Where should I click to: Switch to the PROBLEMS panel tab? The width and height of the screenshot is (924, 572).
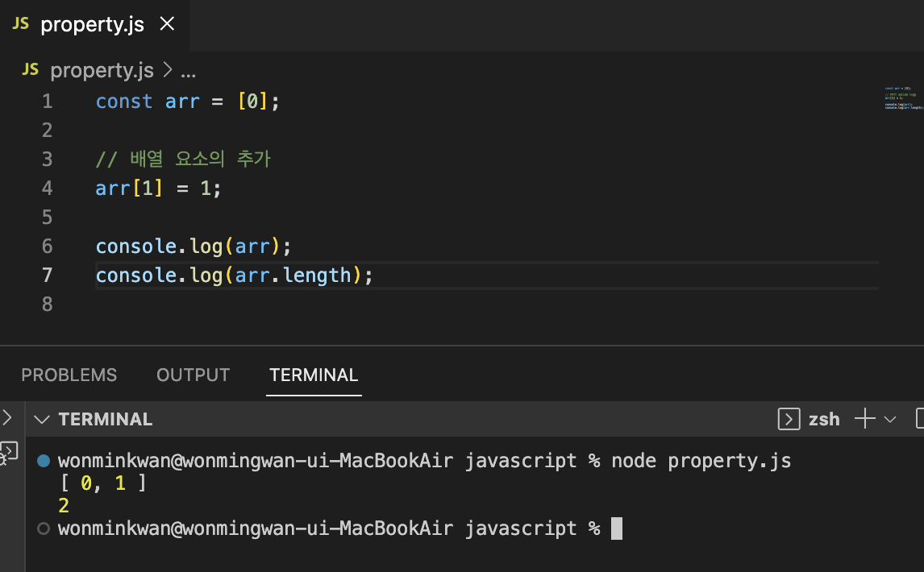pos(69,375)
